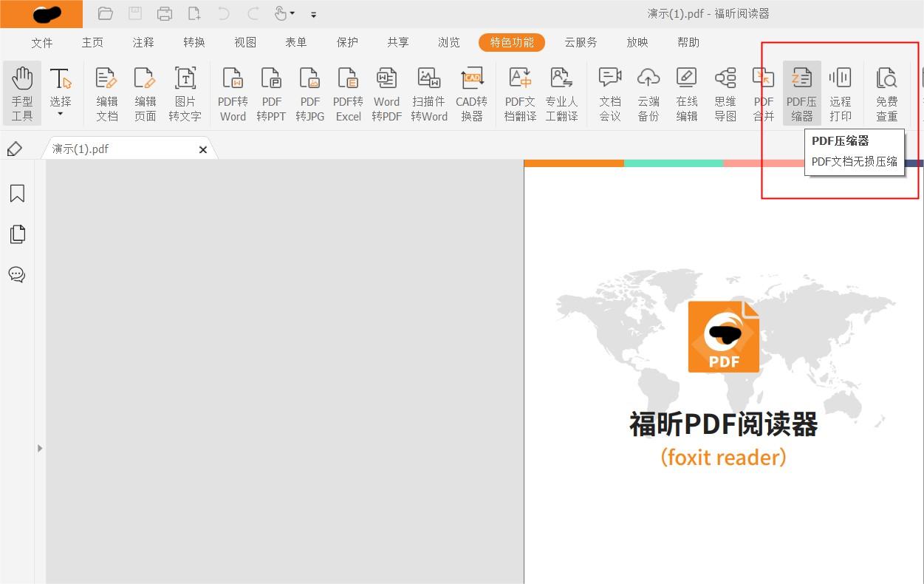Viewport: 924px width, 584px height.
Task: Click the orange PDF logo on the page
Action: point(724,337)
